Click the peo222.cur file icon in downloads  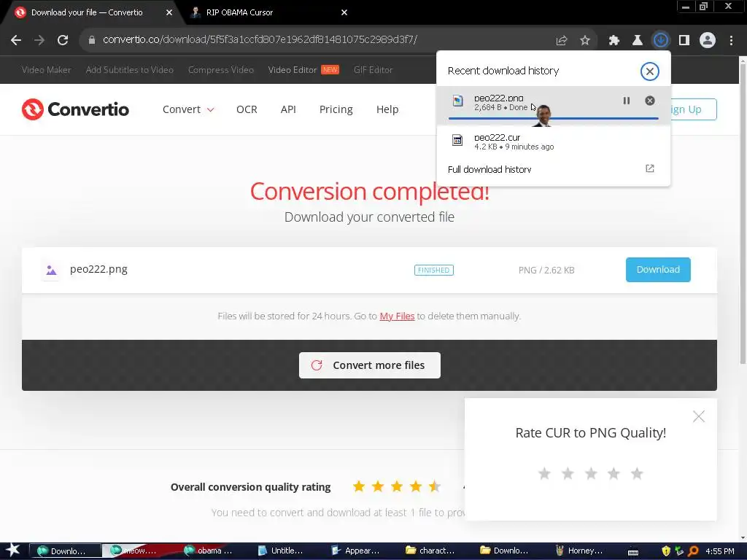(457, 140)
